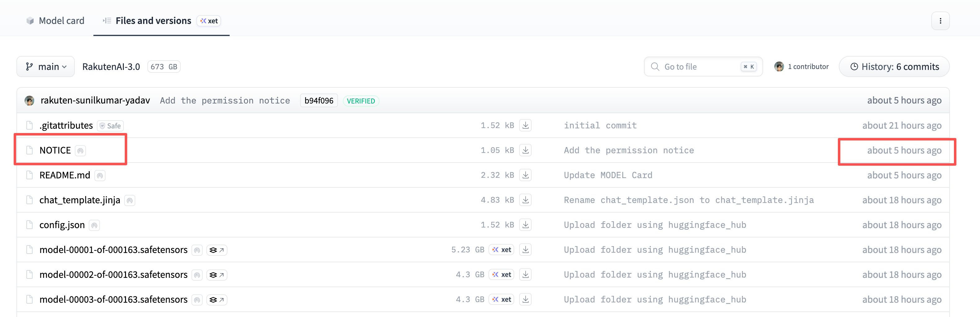Open 'Upload folder using huggingface_hub' on config.json row
This screenshot has width=980, height=317.
[655, 225]
